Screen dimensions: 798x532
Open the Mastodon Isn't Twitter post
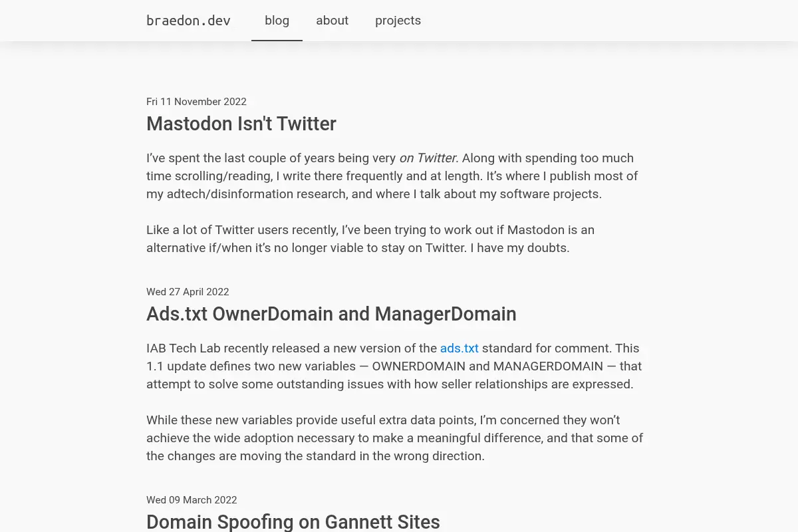(241, 124)
